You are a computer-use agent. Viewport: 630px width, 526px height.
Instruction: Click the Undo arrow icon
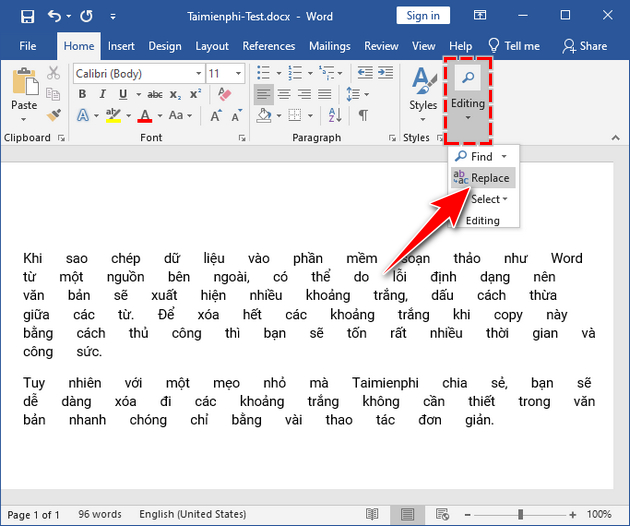(54, 16)
